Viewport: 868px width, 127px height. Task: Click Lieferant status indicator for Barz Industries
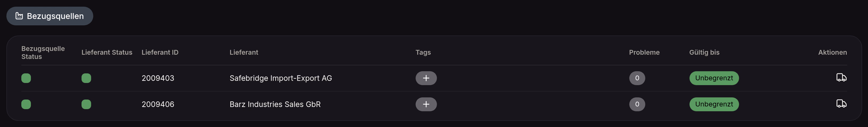click(x=86, y=104)
